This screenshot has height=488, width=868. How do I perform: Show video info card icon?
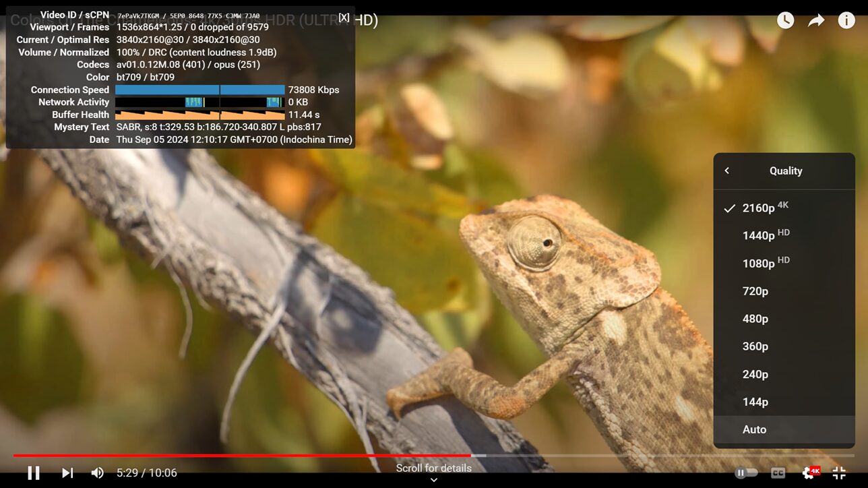pyautogui.click(x=846, y=20)
